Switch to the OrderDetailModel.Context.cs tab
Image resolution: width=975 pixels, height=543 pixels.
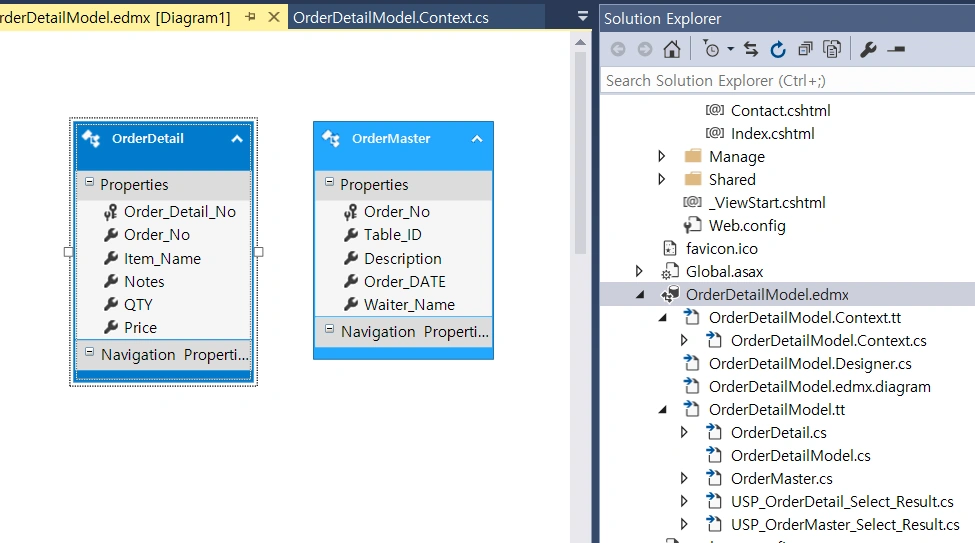(x=390, y=17)
